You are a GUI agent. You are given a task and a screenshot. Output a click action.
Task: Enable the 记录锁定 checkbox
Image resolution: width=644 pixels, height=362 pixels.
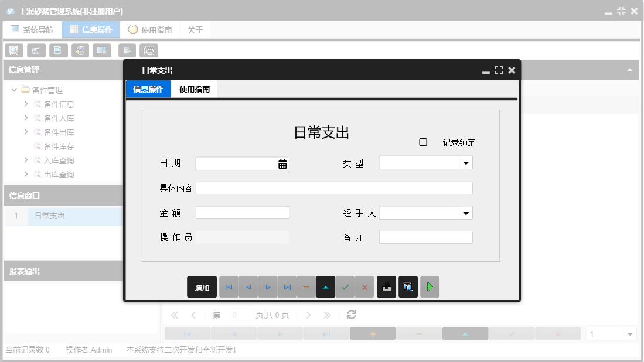423,142
